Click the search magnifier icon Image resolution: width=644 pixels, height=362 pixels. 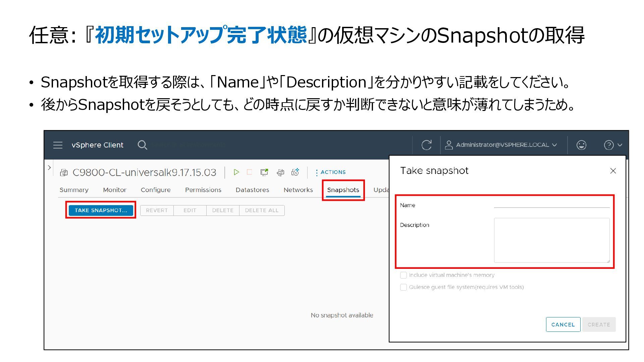[x=142, y=145]
